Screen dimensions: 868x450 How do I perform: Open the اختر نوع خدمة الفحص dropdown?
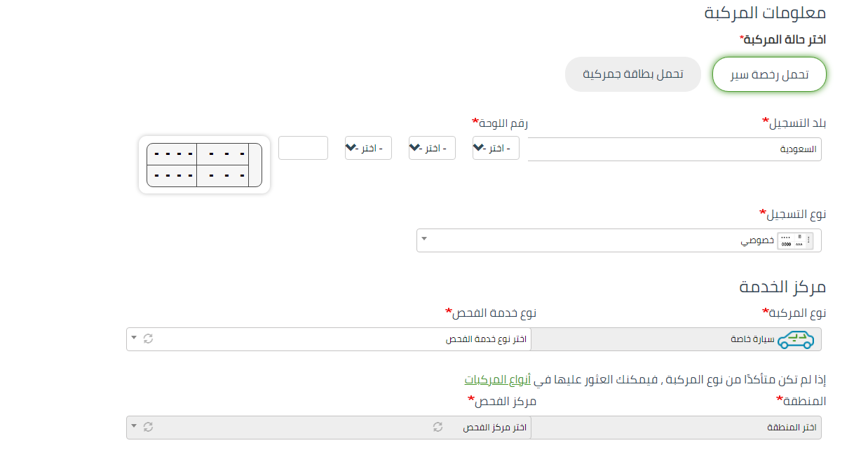pos(337,339)
